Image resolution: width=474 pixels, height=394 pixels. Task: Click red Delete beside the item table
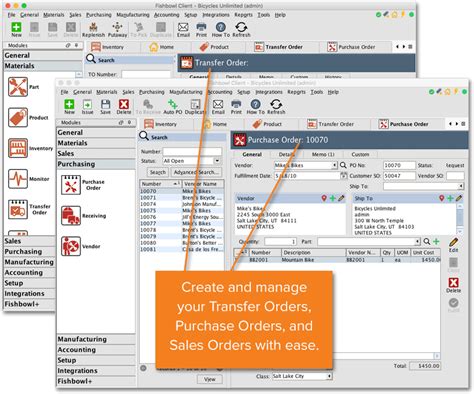coord(453,285)
